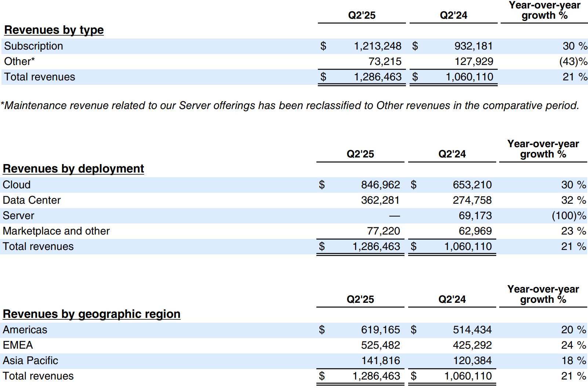
Task: Select the Revenues by deployment heading
Action: [x=73, y=168]
